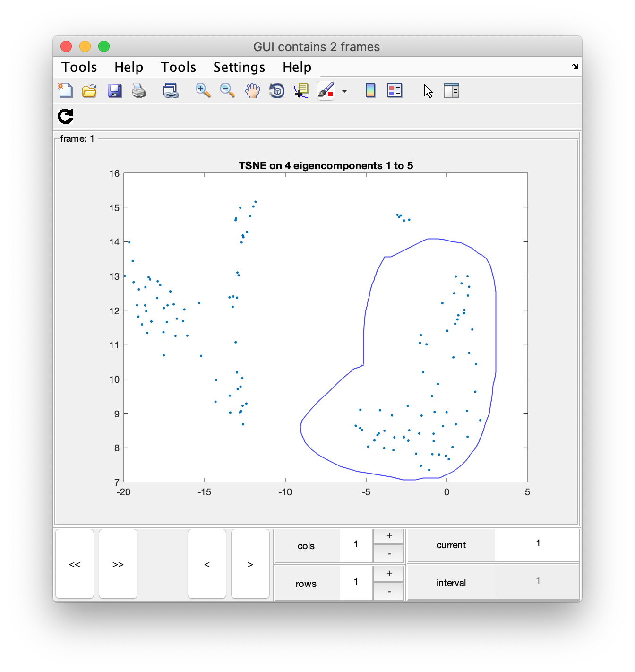Click the y-axis tick label 7

click(x=117, y=482)
